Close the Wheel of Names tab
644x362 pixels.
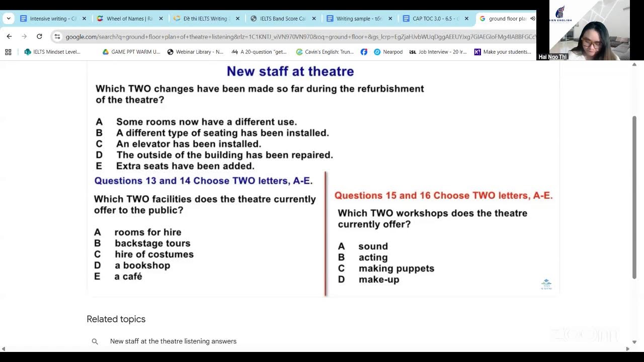[161, 19]
